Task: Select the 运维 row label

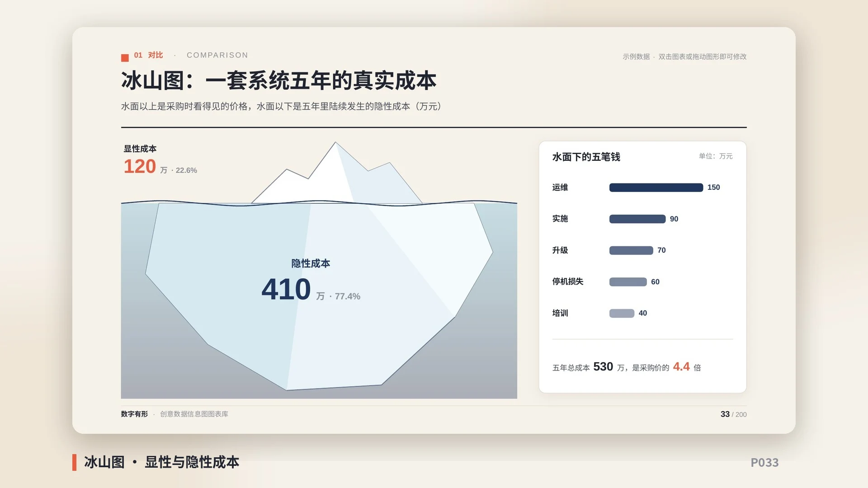Action: [x=560, y=188]
